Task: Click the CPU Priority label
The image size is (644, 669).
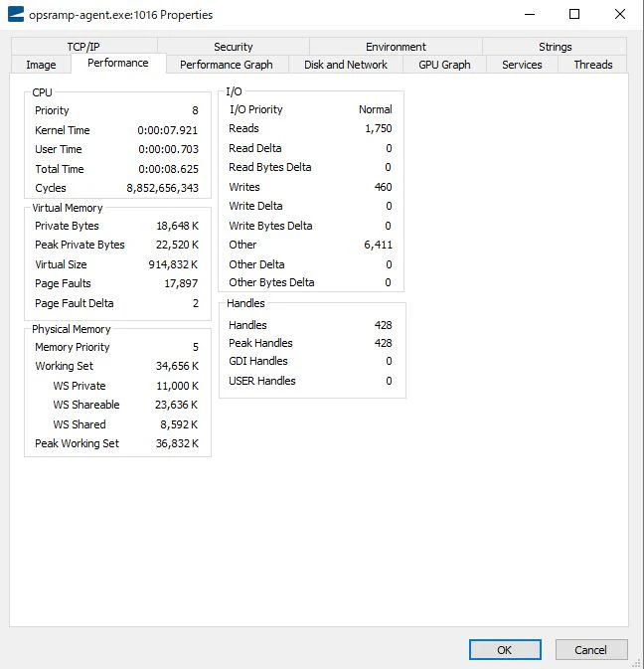Action: pyautogui.click(x=52, y=110)
